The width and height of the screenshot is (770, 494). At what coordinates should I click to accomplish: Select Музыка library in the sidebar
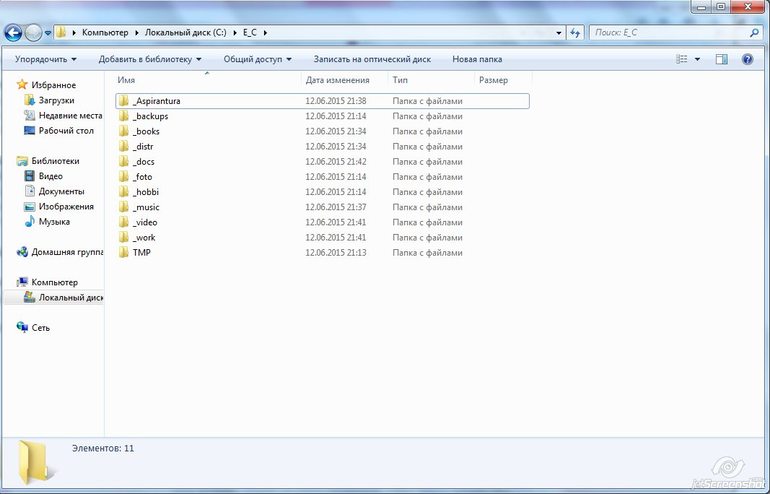click(54, 221)
